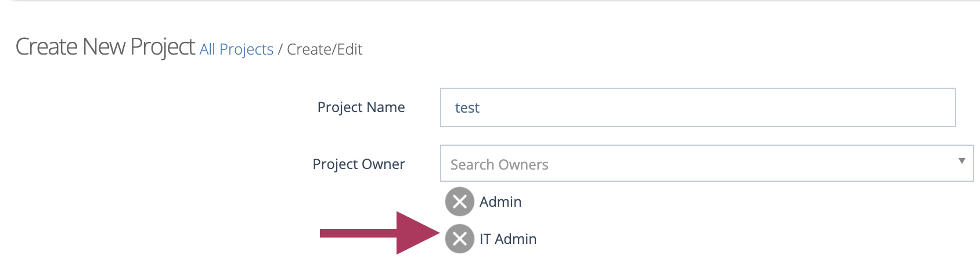
Task: Click the slash separator in the breadcrumb
Action: tap(280, 49)
